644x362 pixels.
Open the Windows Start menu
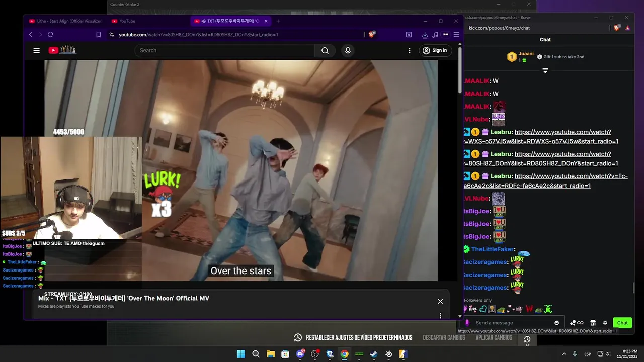[241, 354]
